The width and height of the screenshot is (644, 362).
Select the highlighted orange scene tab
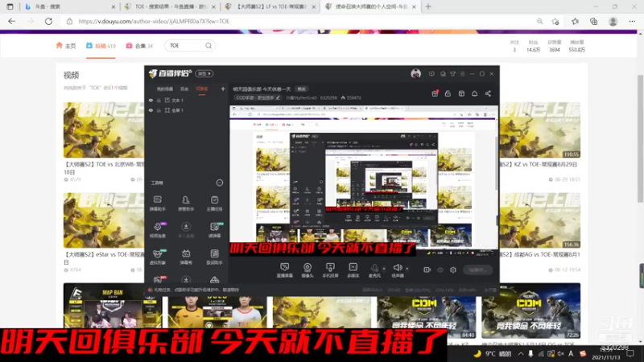pos(202,88)
